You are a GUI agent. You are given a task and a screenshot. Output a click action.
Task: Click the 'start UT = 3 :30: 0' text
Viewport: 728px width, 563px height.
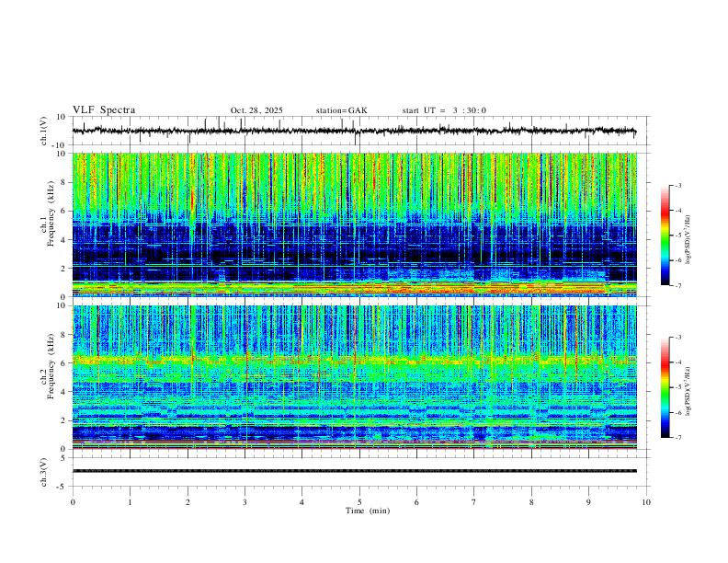pos(444,110)
